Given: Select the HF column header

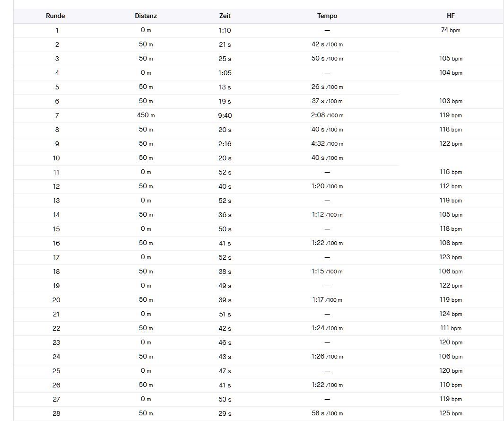Looking at the screenshot, I should coord(451,16).
